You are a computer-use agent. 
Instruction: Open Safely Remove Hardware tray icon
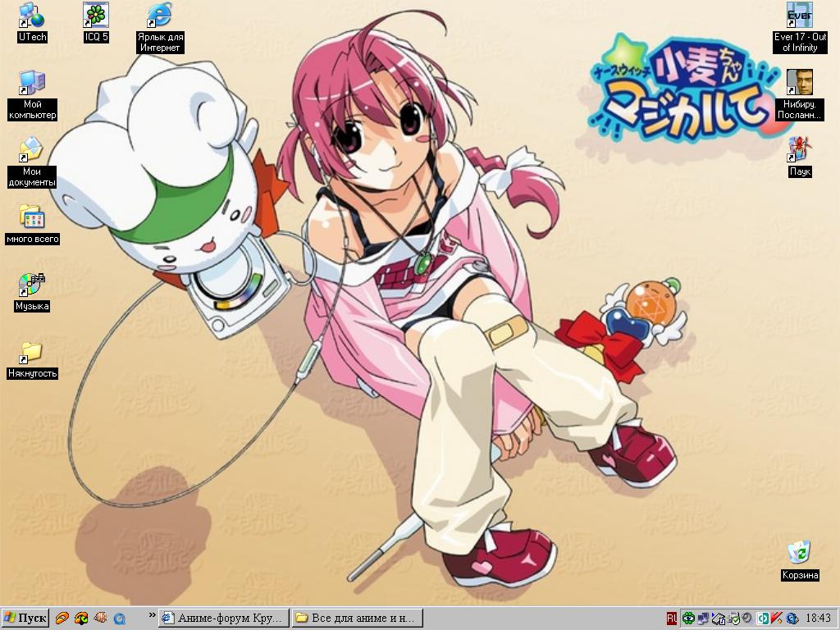coord(733,619)
